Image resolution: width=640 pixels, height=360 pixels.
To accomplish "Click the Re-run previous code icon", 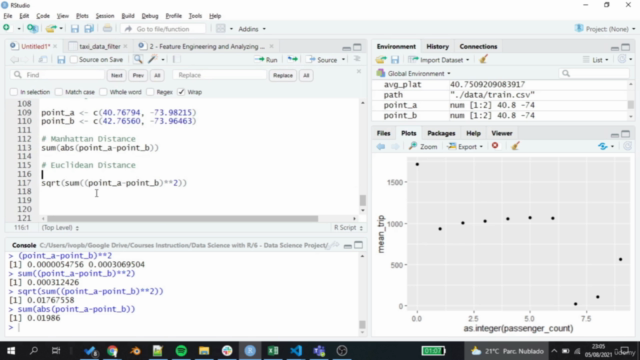I will pos(292,60).
